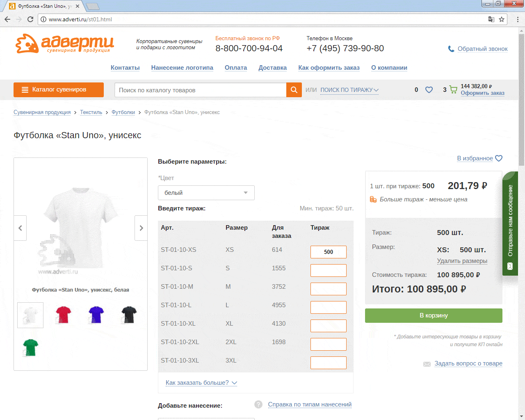This screenshot has height=420, width=525.
Task: Open favorites via the heart icon in header
Action: click(x=429, y=90)
